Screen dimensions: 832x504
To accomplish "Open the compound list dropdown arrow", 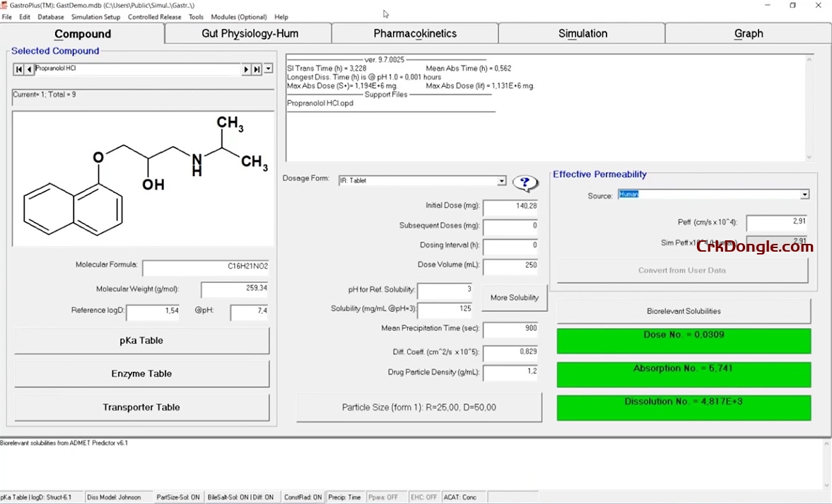I will 269,68.
